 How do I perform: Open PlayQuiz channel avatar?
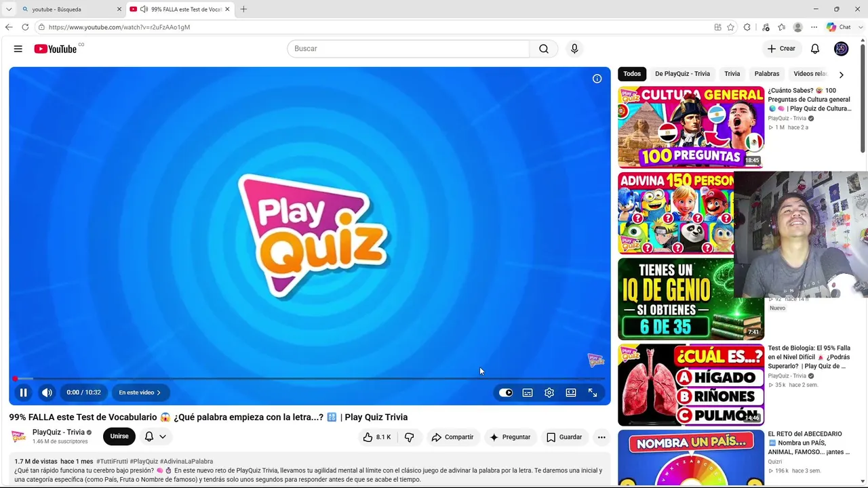(19, 436)
